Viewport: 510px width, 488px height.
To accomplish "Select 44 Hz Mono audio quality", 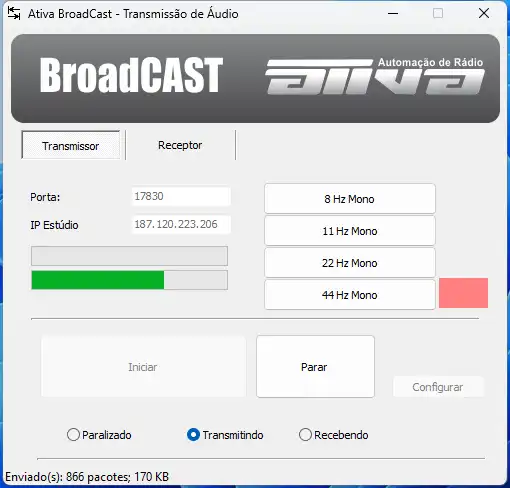I will click(350, 295).
